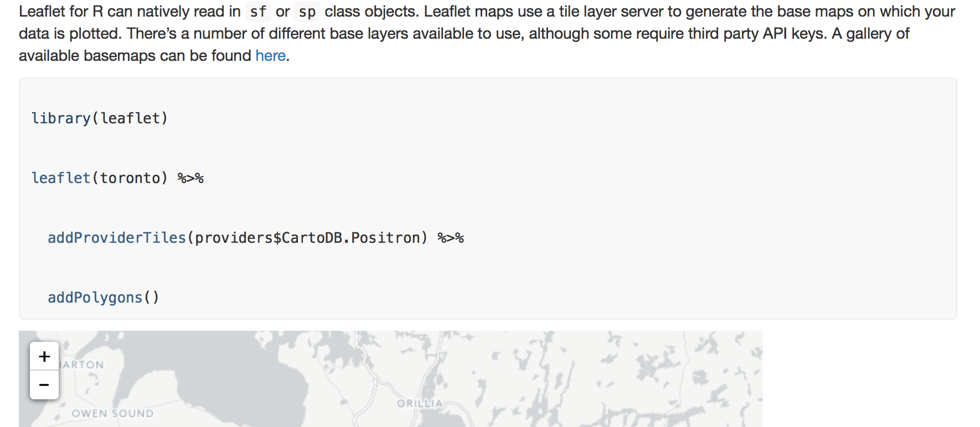Click the Orillia label on the map
The image size is (980, 427).
[x=420, y=403]
